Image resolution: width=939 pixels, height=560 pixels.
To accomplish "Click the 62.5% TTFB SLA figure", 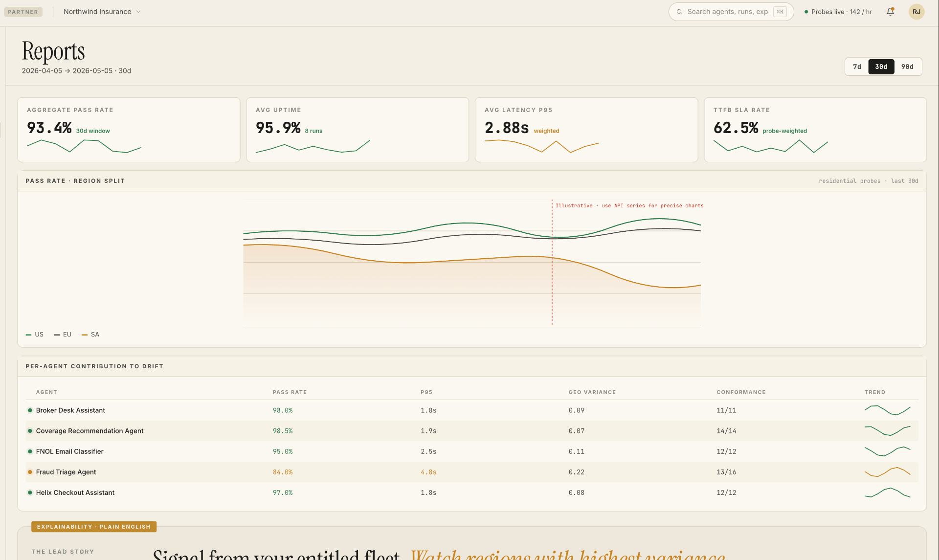I will pyautogui.click(x=736, y=128).
